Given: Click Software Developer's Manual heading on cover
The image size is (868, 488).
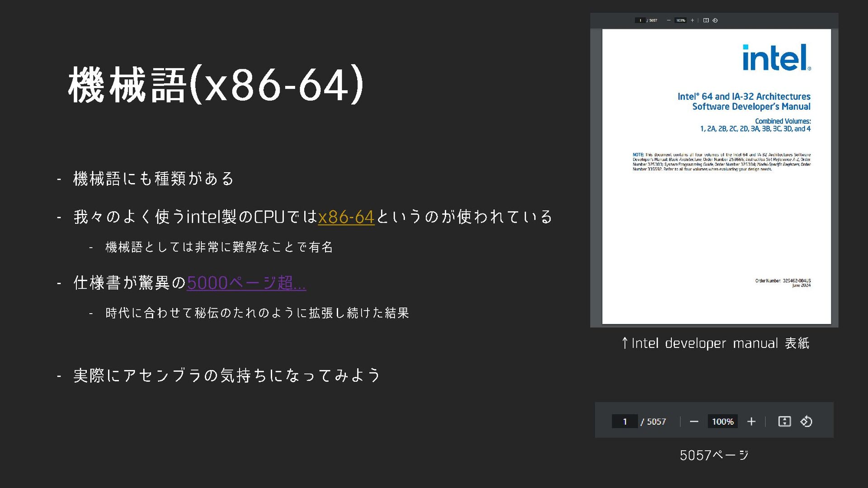Looking at the screenshot, I should pos(751,107).
